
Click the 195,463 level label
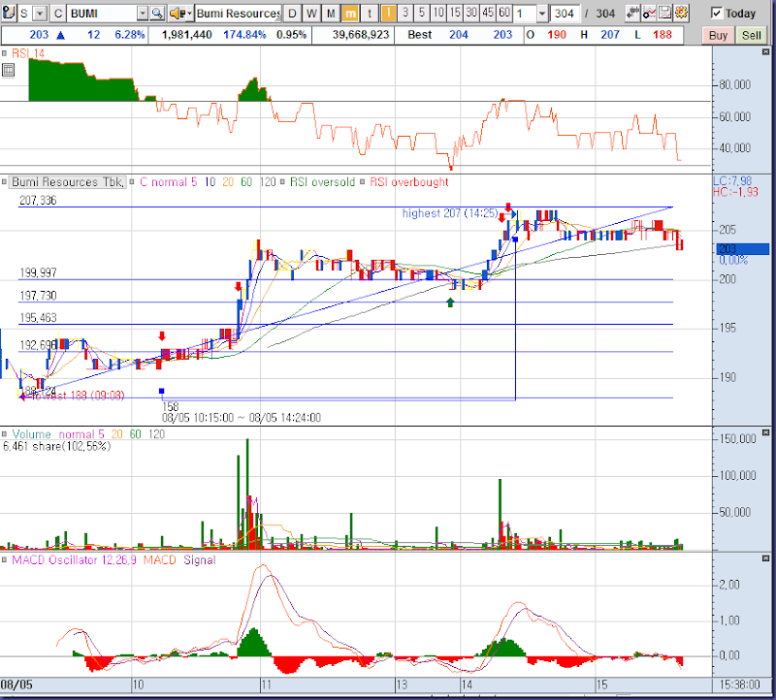tap(38, 318)
